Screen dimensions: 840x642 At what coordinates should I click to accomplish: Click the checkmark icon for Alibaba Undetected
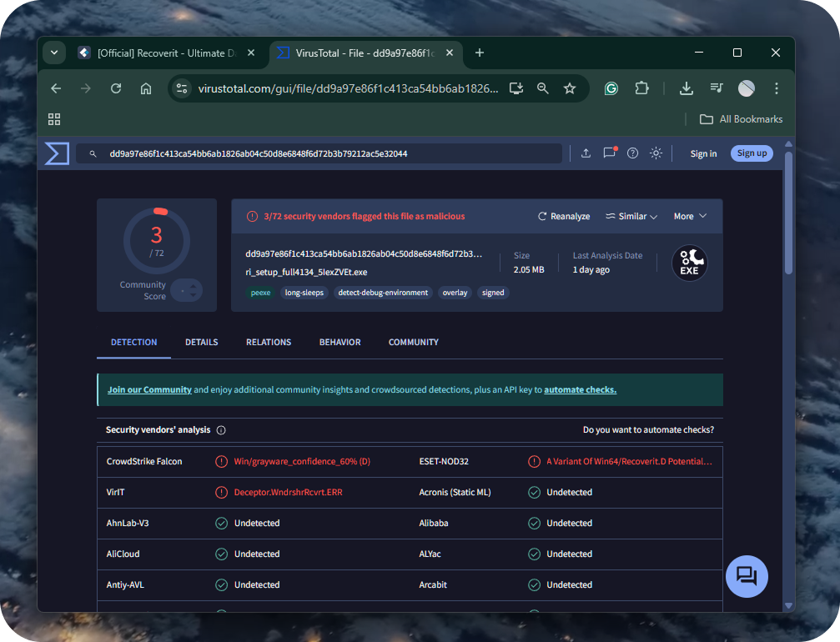click(x=534, y=523)
